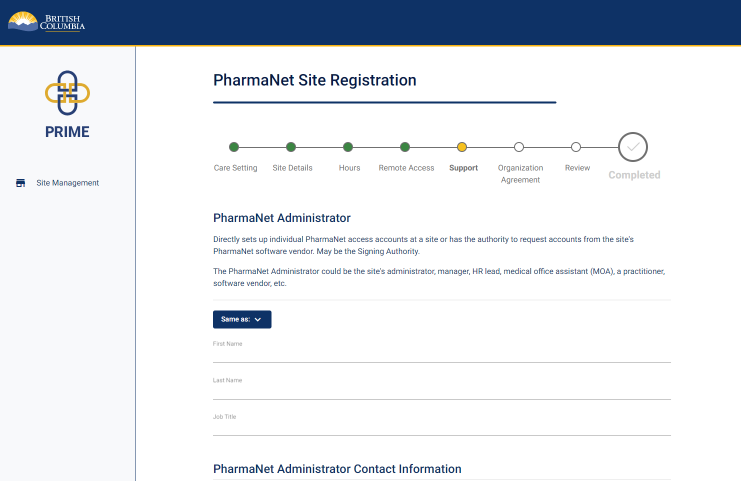This screenshot has height=481, width=741.
Task: Open Site Management menu item
Action: [x=67, y=183]
